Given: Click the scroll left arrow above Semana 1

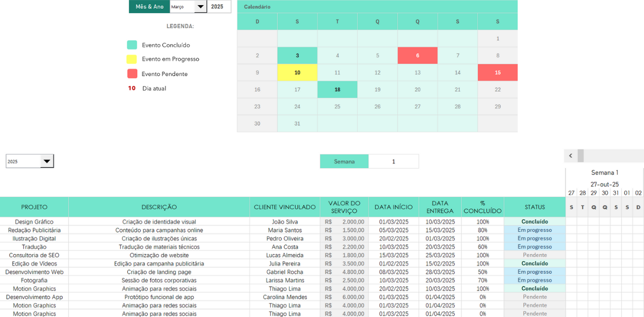Looking at the screenshot, I should [x=571, y=156].
